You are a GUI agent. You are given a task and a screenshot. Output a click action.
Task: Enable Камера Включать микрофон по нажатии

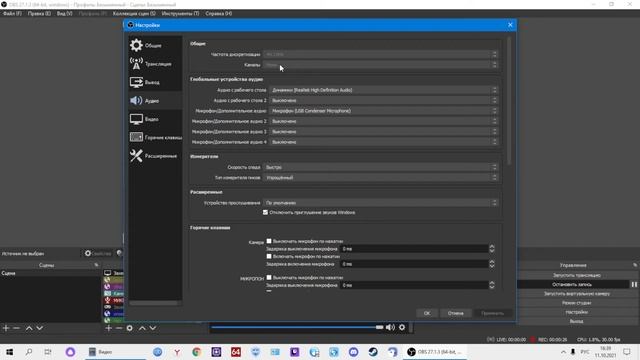point(269,256)
